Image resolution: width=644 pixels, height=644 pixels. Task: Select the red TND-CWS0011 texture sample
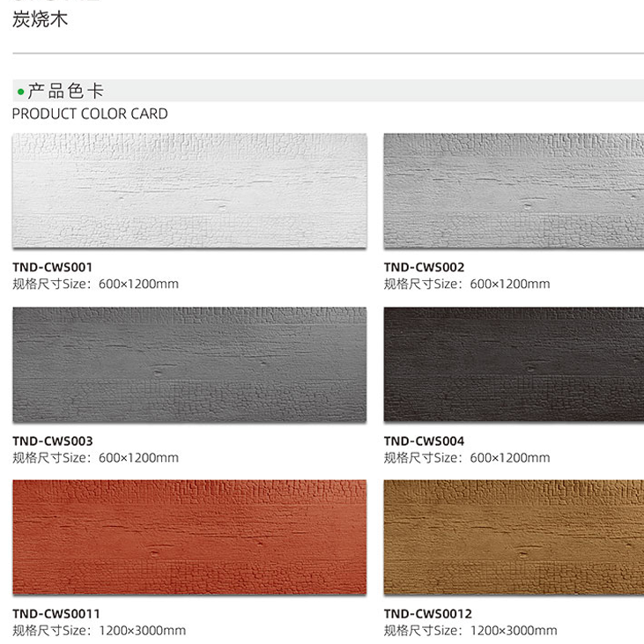coord(189,537)
